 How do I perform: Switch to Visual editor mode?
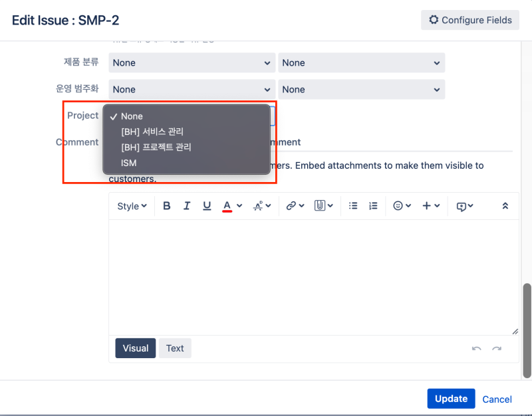pos(136,348)
